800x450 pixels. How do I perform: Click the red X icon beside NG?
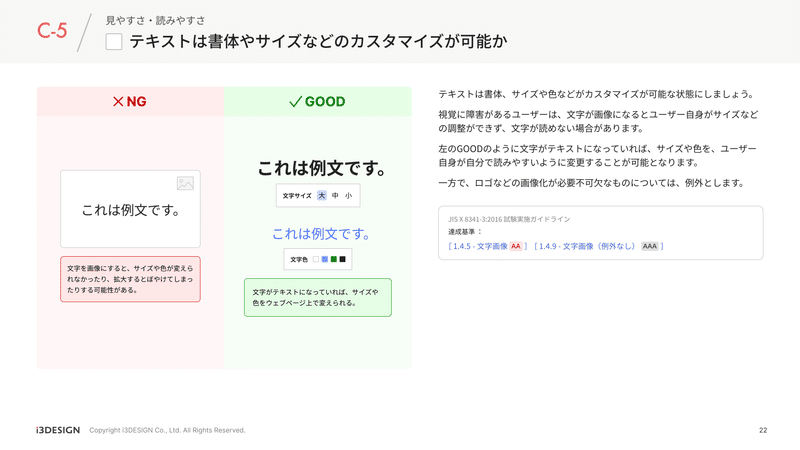[x=118, y=102]
